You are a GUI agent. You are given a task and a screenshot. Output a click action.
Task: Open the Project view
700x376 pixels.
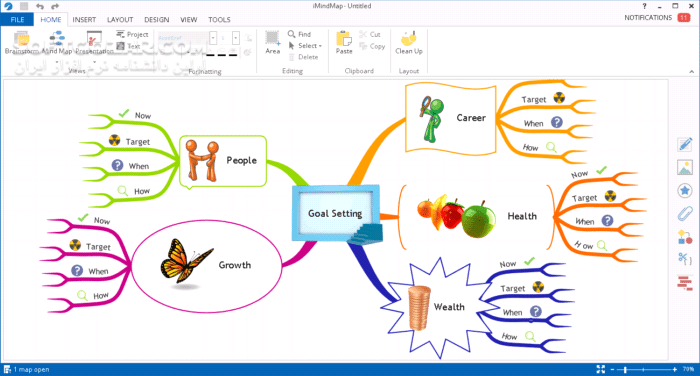tap(132, 34)
